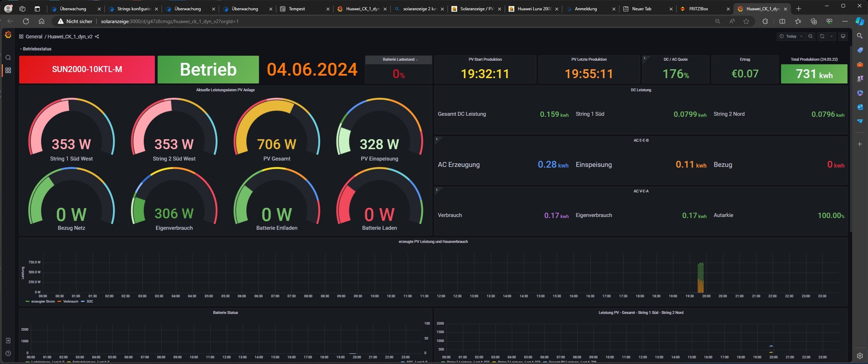This screenshot has height=364, width=868.
Task: Open the Dashboards grid icon in sidebar
Action: (8, 70)
